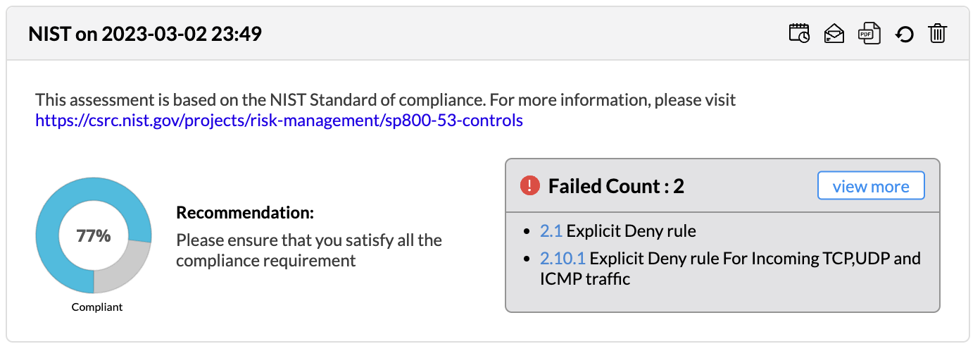
Task: Email the NIST report via envelope icon
Action: pyautogui.click(x=834, y=33)
